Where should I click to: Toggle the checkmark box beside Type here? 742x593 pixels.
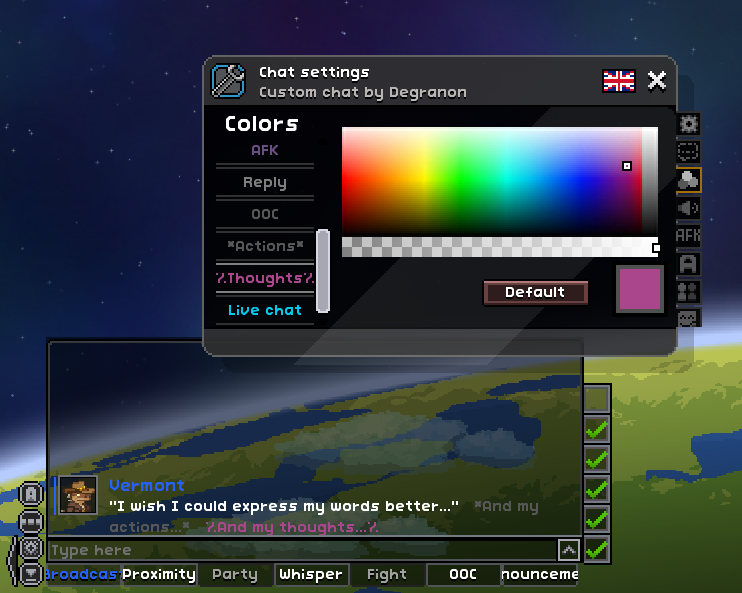[x=597, y=550]
